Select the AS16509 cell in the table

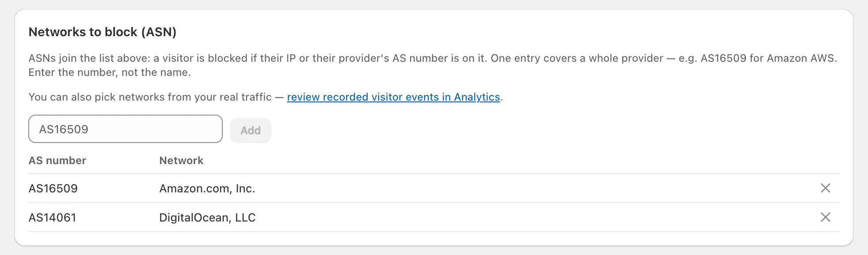53,188
